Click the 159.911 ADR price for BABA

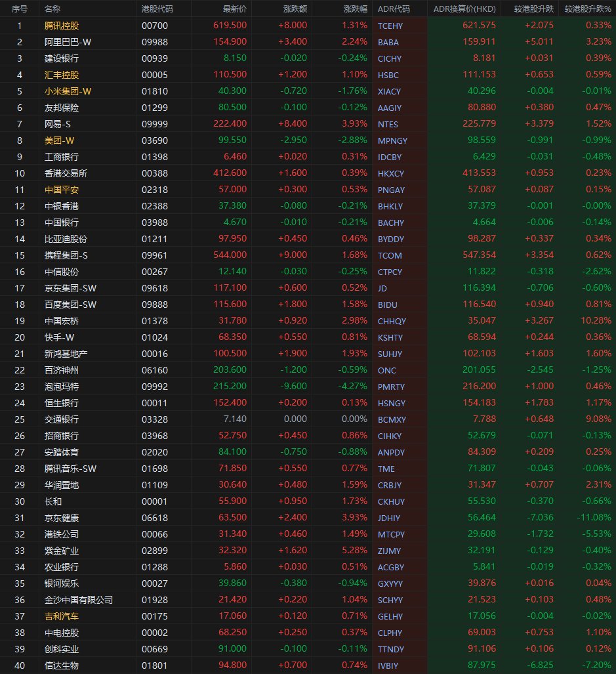coord(479,42)
